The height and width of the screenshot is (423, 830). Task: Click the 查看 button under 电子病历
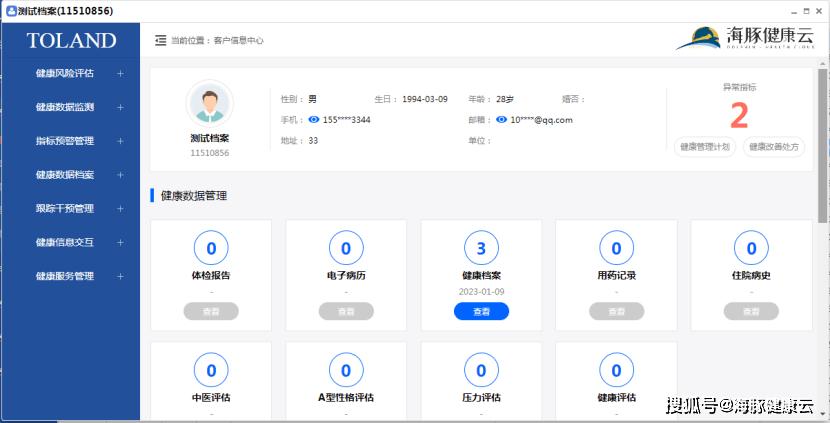click(x=346, y=311)
